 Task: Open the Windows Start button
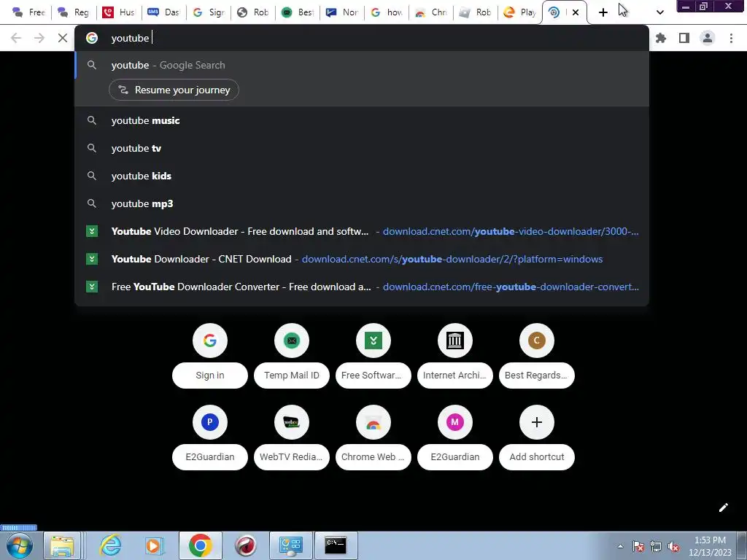pyautogui.click(x=19, y=545)
